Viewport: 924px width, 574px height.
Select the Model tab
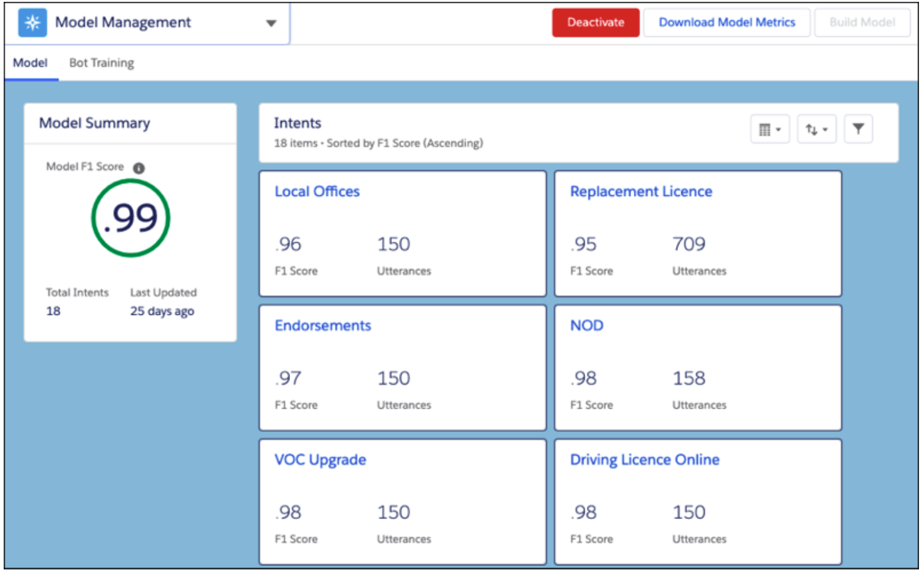pyautogui.click(x=30, y=63)
